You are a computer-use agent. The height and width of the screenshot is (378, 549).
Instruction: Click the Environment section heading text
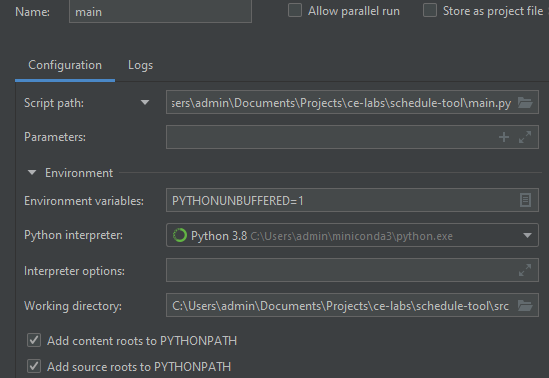coord(79,173)
